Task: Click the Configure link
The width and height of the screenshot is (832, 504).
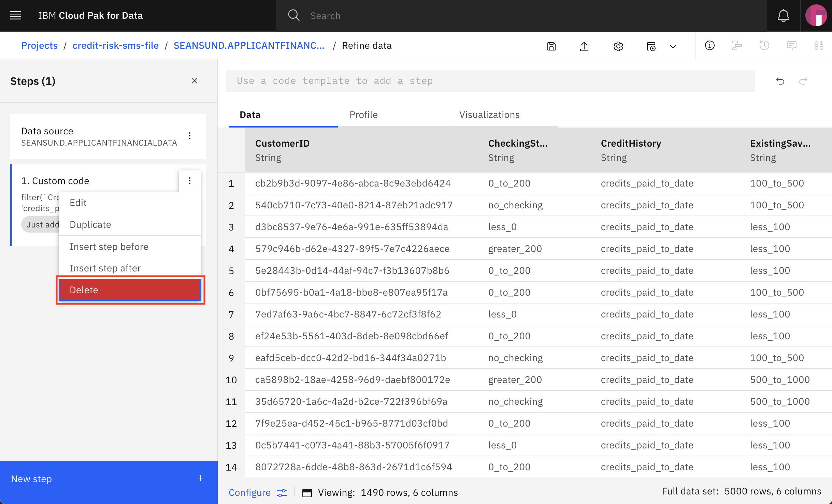Action: coord(249,492)
